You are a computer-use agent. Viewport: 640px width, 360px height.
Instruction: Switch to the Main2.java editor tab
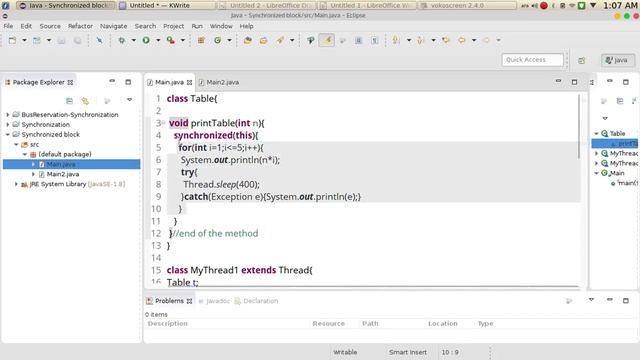click(x=222, y=82)
